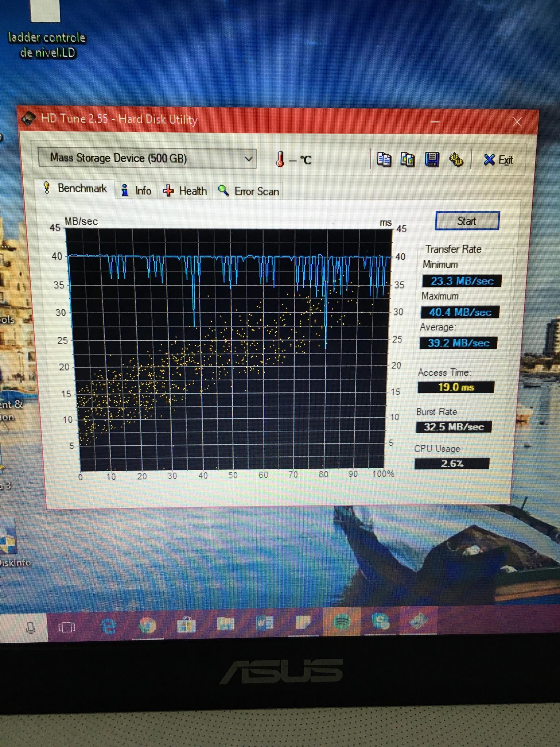Open File Explorer from taskbar
Screen dimensions: 560x747
point(225,624)
